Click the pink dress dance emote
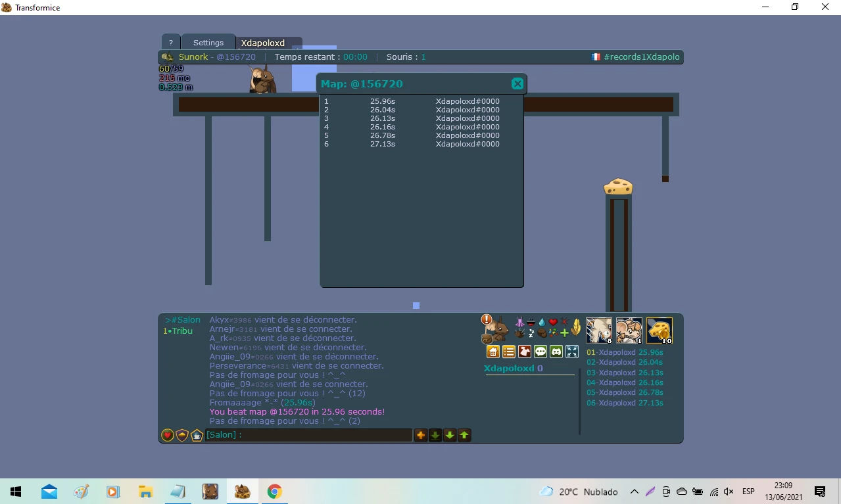This screenshot has height=504, width=841. (x=519, y=322)
